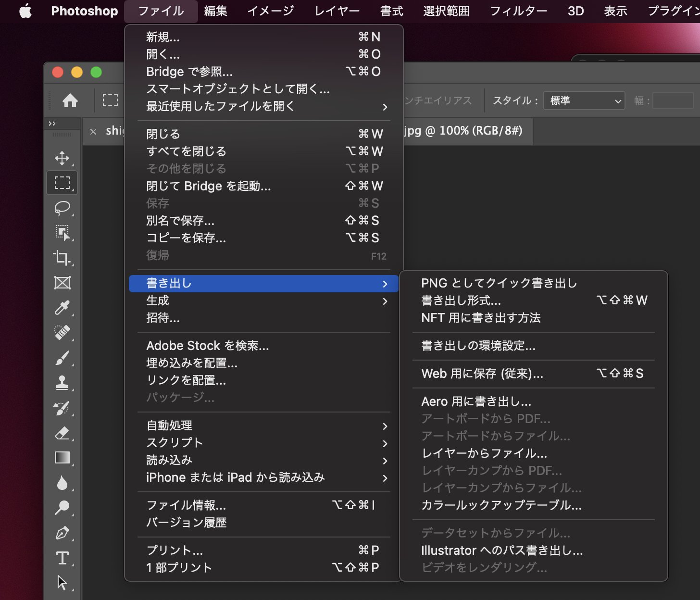The image size is (700, 600).
Task: Close the shig document tab
Action: pos(93,131)
